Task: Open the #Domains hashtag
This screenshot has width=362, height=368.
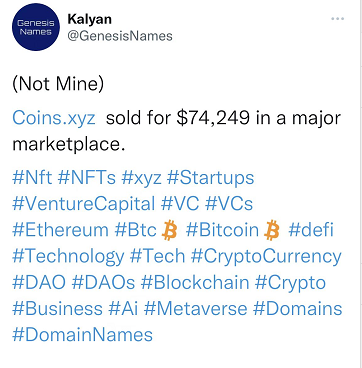Action: click(x=297, y=309)
